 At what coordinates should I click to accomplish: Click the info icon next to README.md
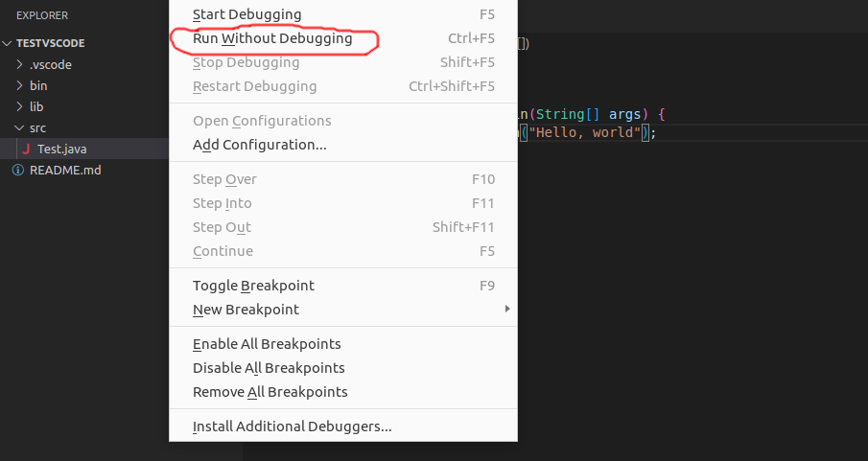[x=18, y=170]
